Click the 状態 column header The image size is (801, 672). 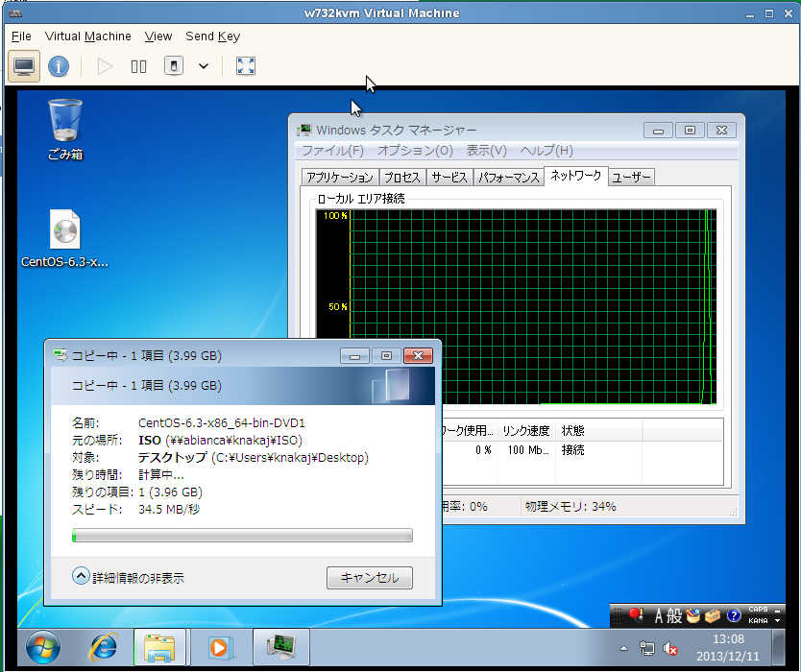pyautogui.click(x=598, y=430)
